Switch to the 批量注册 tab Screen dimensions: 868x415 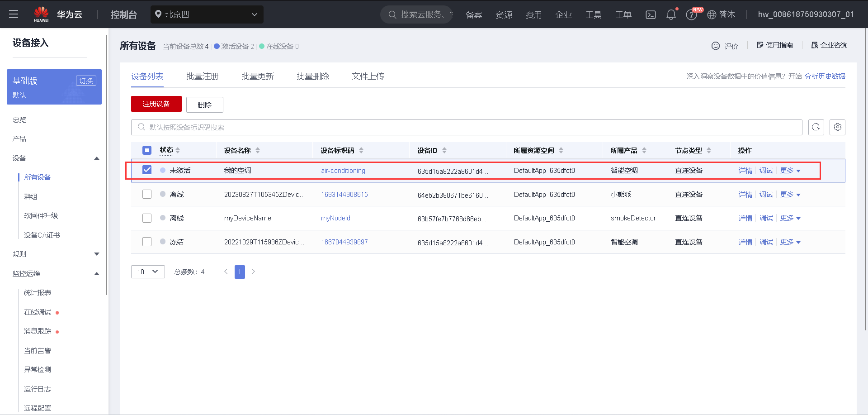[x=202, y=76]
